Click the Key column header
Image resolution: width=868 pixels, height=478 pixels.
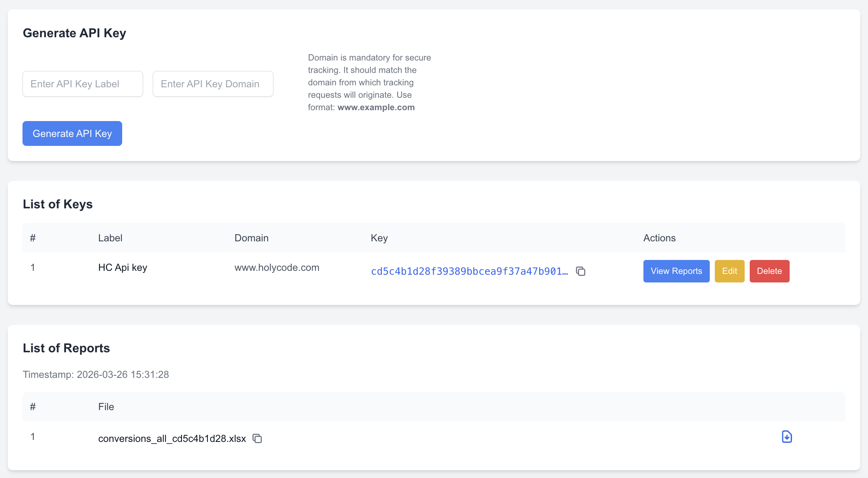(379, 238)
